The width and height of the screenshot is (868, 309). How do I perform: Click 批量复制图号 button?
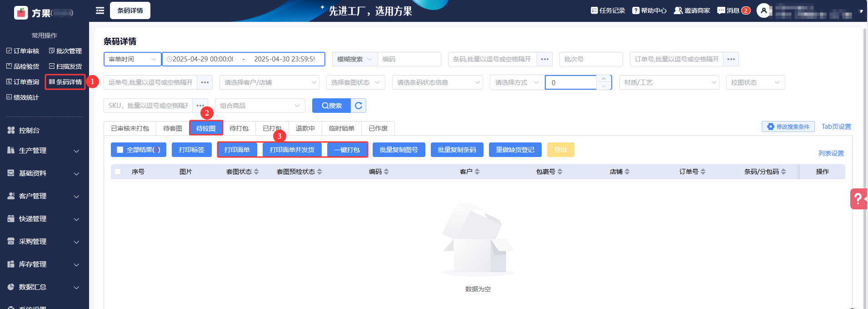click(399, 150)
